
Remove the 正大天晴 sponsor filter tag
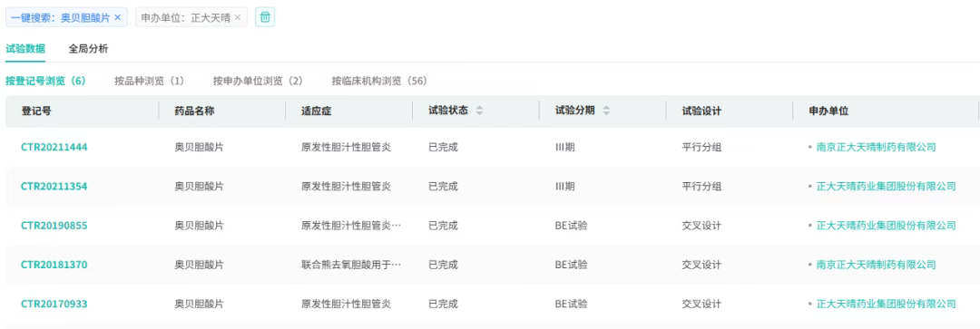click(238, 17)
